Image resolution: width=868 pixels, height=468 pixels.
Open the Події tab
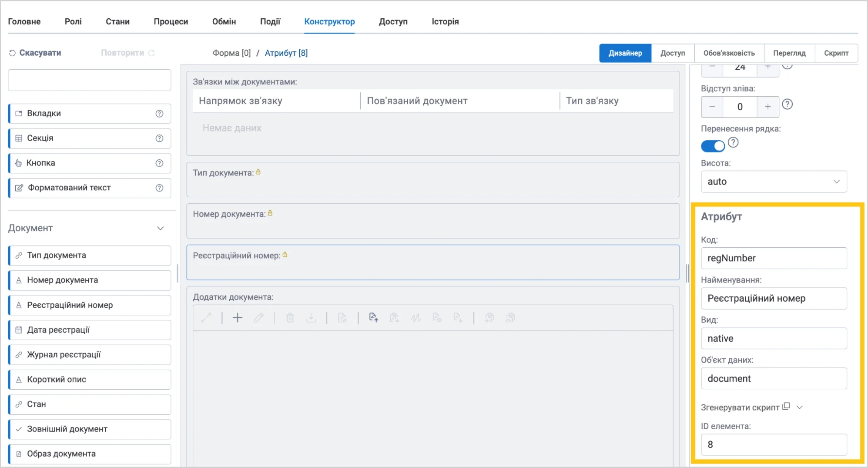coord(270,21)
